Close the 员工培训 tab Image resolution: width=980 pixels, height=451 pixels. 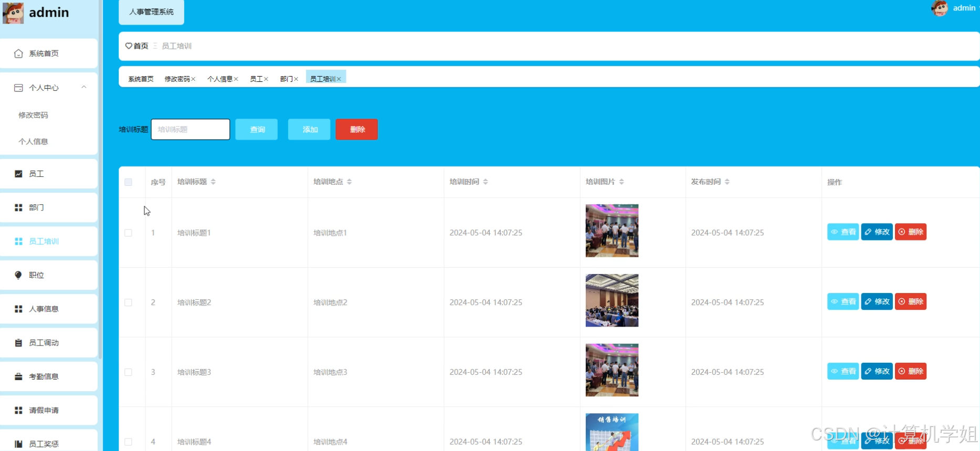coord(339,79)
